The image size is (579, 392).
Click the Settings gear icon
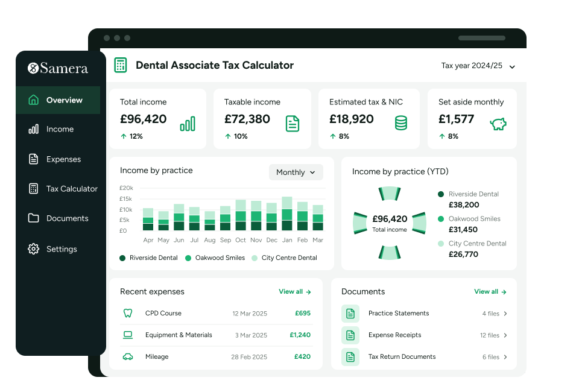click(34, 249)
